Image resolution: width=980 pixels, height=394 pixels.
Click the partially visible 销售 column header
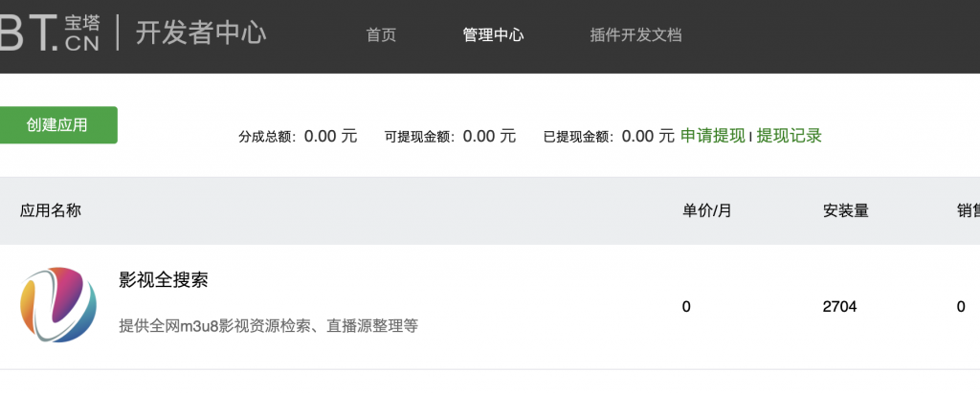(969, 211)
